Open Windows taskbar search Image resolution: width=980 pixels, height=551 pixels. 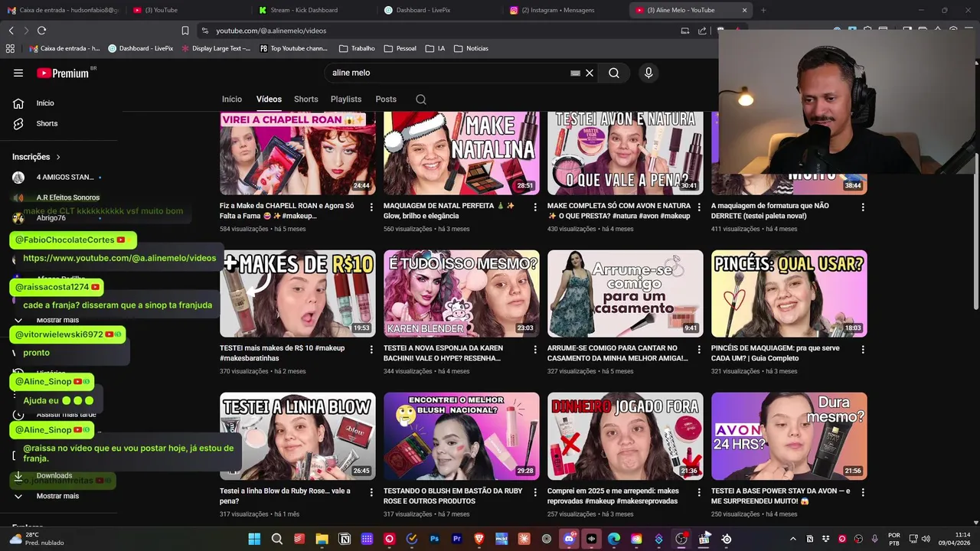pos(277,539)
